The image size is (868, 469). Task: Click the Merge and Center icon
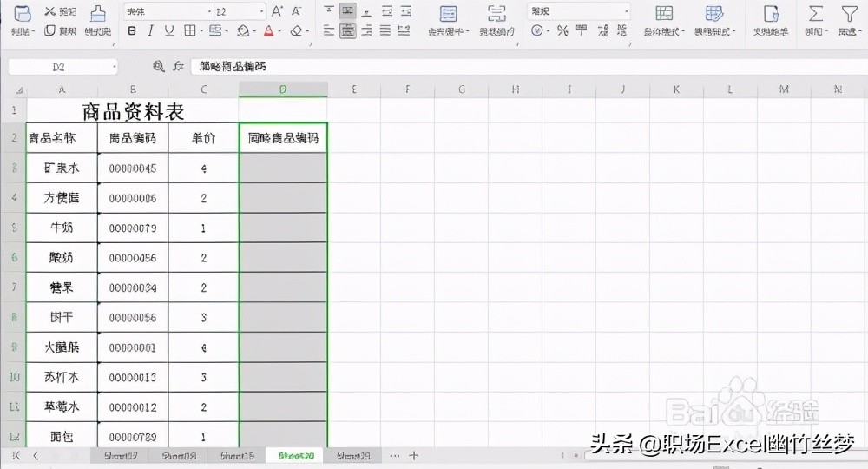pyautogui.click(x=449, y=14)
